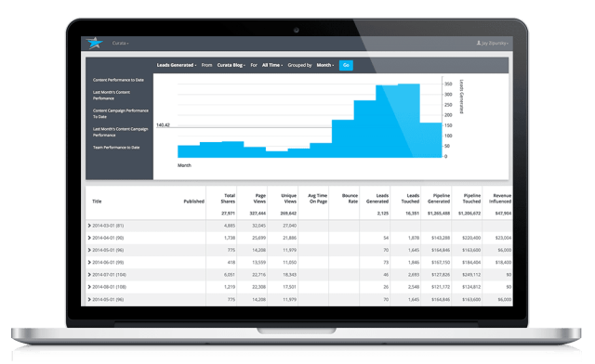Viewport: 595px width, 364px height.
Task: Sort by the Bounce Rate column
Action: [350, 199]
